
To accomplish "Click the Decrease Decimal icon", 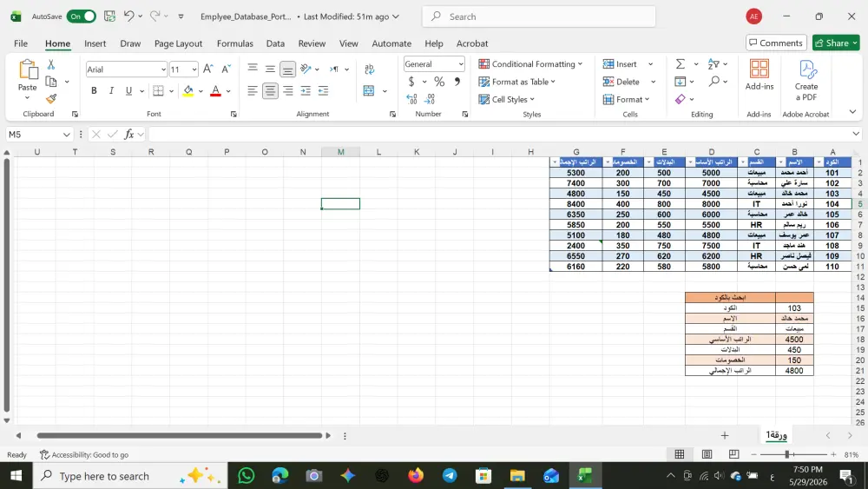I will (x=430, y=99).
